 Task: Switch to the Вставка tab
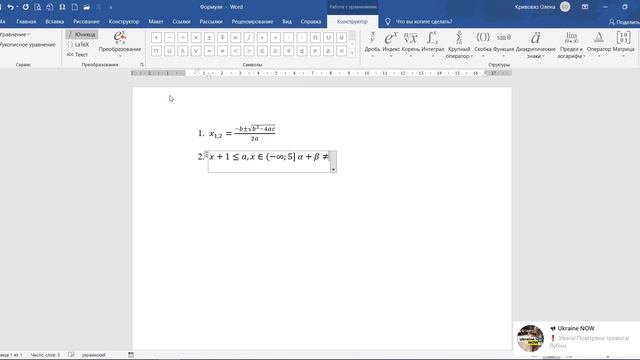pos(54,22)
